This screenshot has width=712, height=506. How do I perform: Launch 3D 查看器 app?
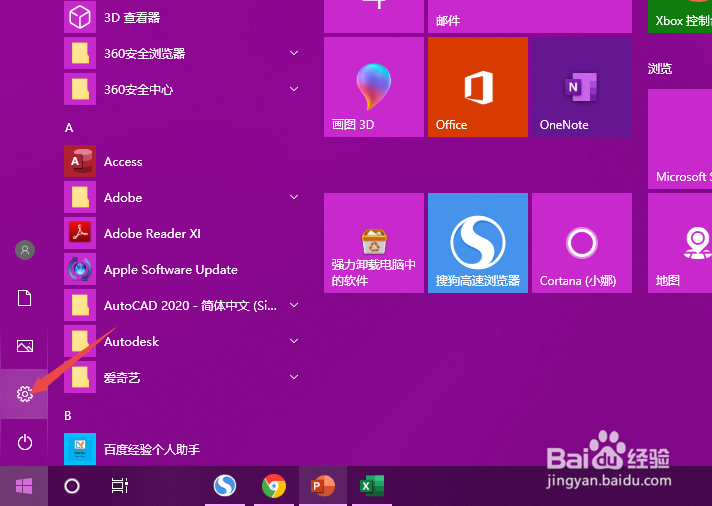point(182,18)
